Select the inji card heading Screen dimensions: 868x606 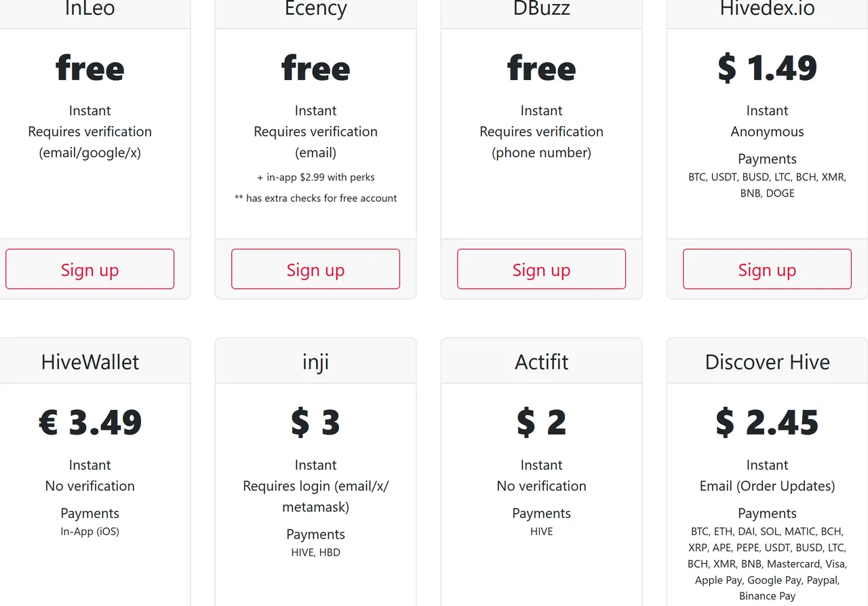pyautogui.click(x=315, y=362)
